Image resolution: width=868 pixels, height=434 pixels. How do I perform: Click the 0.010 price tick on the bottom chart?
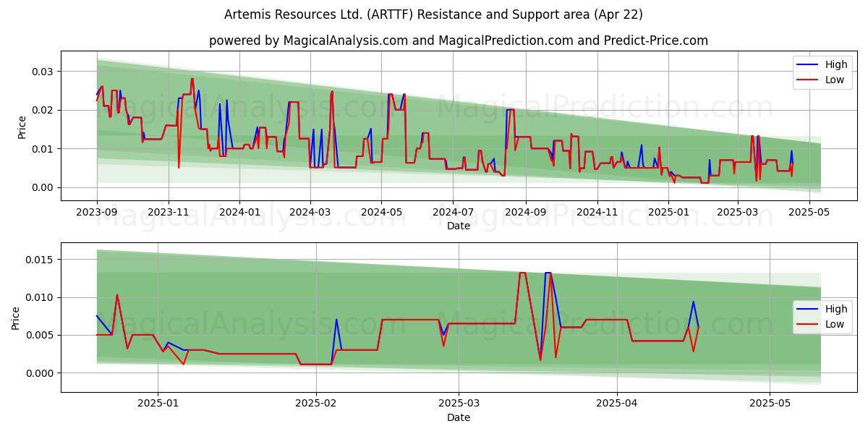coord(41,297)
